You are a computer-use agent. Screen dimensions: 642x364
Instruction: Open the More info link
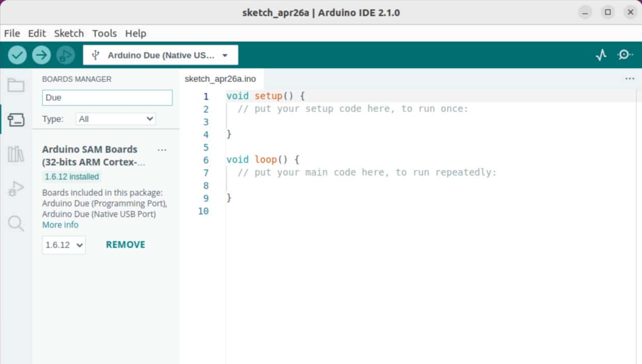click(x=60, y=224)
